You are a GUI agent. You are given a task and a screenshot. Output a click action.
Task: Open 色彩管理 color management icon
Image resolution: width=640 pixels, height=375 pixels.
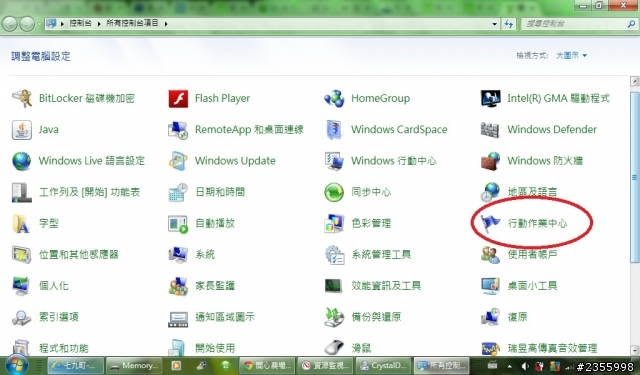coord(334,224)
